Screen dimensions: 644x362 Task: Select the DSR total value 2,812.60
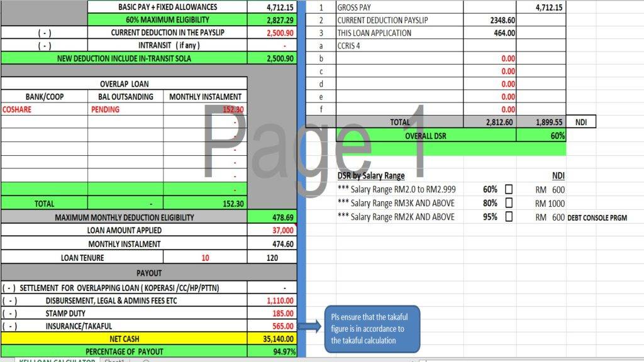[x=489, y=122]
